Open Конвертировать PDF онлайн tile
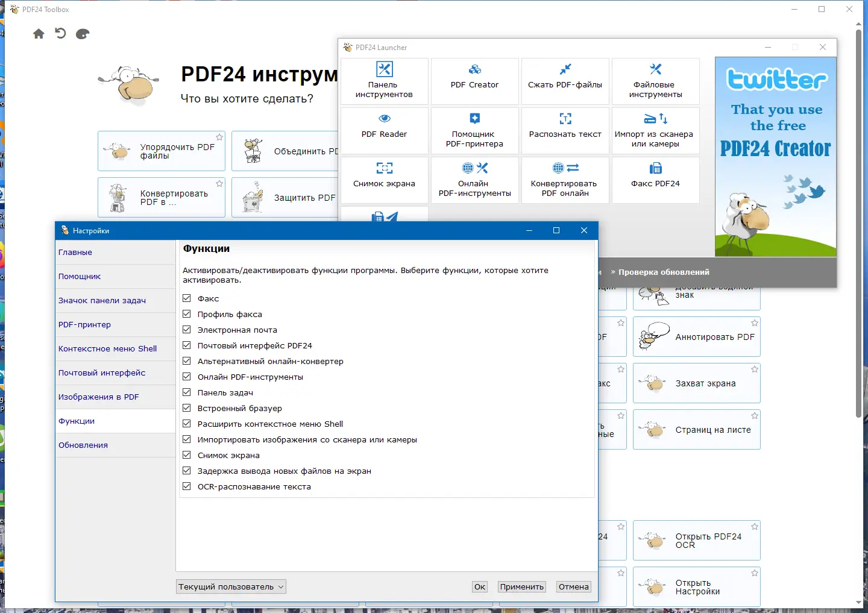Viewport: 868px width, 613px height. point(565,180)
